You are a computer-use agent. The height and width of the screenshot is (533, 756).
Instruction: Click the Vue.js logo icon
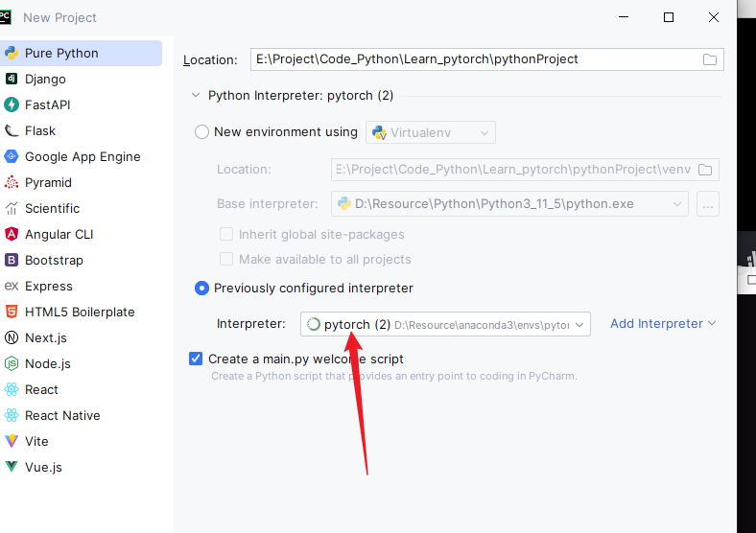[12, 467]
